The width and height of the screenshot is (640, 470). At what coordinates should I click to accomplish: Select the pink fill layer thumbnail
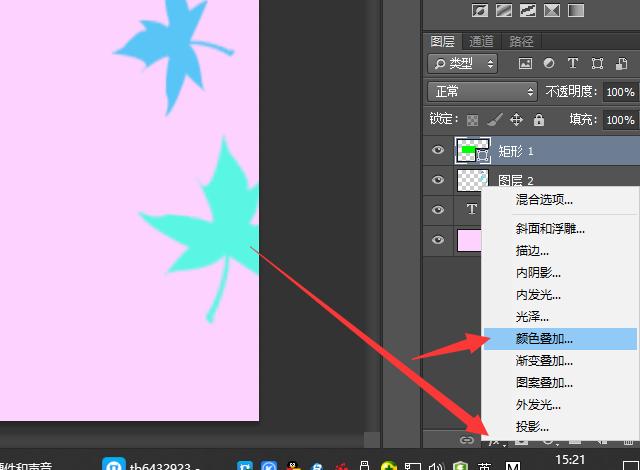click(469, 240)
